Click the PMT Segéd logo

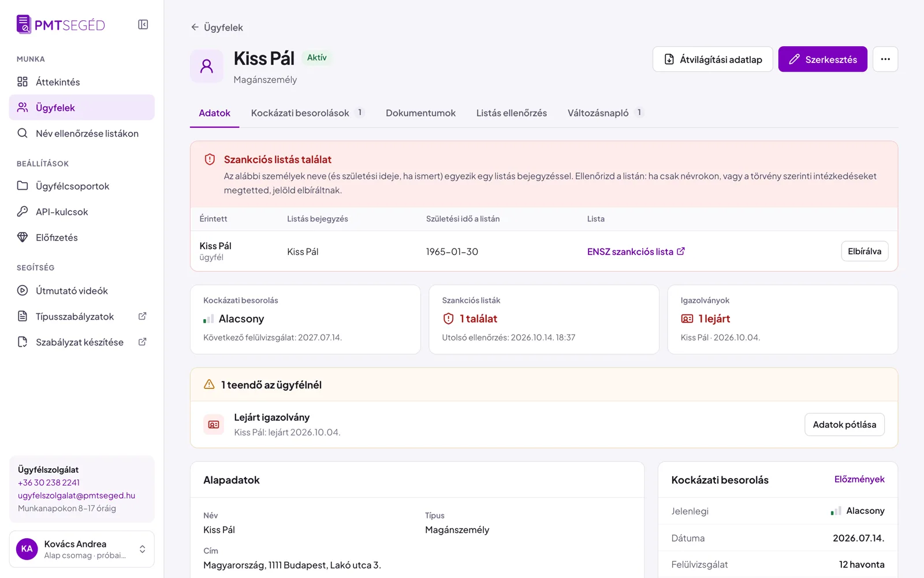coord(61,24)
